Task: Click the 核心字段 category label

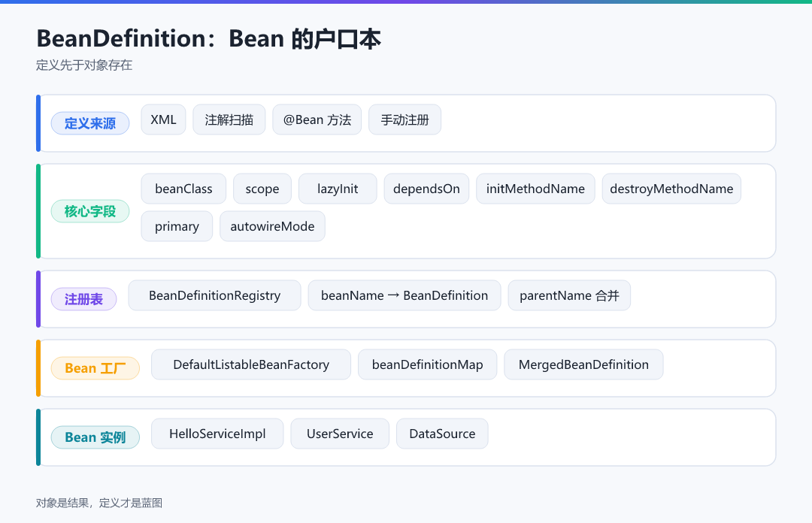Action: point(90,211)
